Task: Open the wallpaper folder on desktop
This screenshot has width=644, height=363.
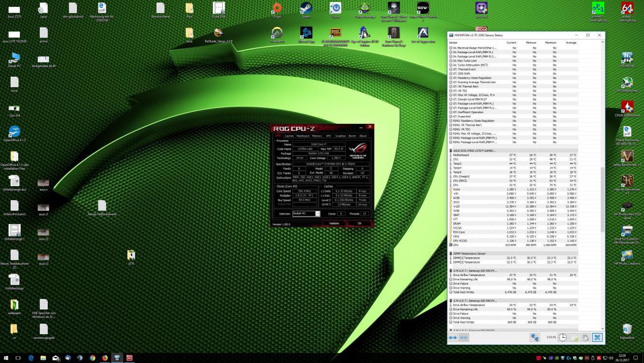Action: [14, 307]
